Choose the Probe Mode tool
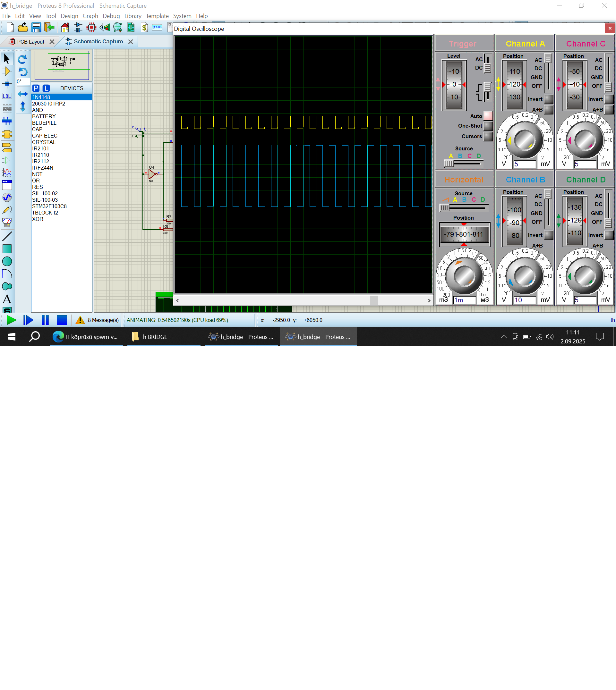This screenshot has height=690, width=616. [x=7, y=210]
